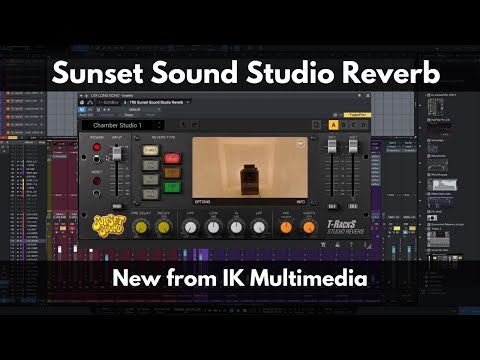Click the HPF white knob
The image size is (480, 360).
coord(190,228)
